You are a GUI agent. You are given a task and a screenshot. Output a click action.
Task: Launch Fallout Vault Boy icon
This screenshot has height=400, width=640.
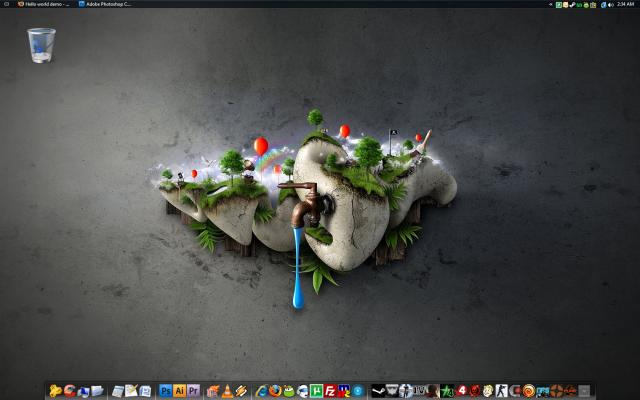pos(488,391)
